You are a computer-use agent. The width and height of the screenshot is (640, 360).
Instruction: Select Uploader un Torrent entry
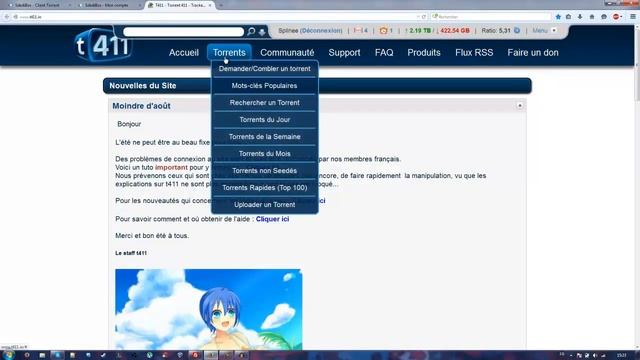(x=264, y=205)
